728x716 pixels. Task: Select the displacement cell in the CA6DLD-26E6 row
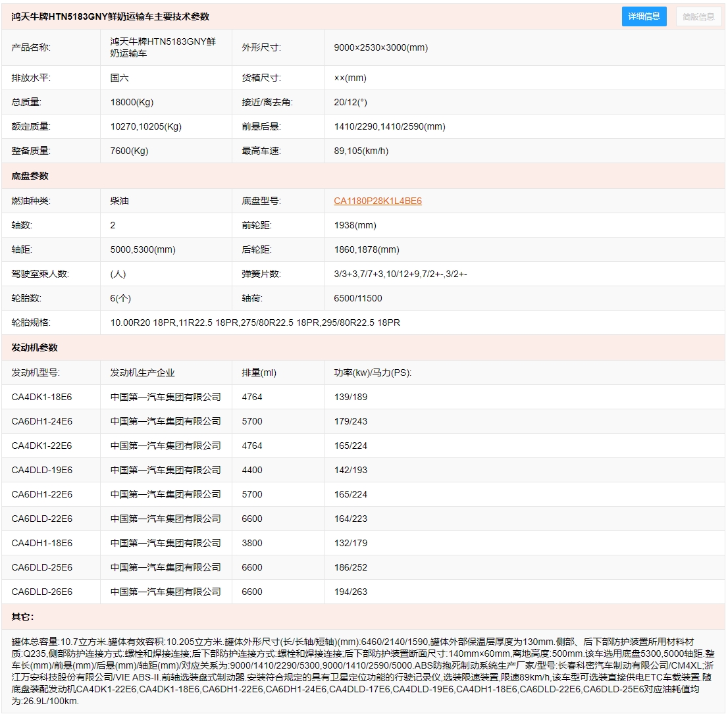pos(278,592)
